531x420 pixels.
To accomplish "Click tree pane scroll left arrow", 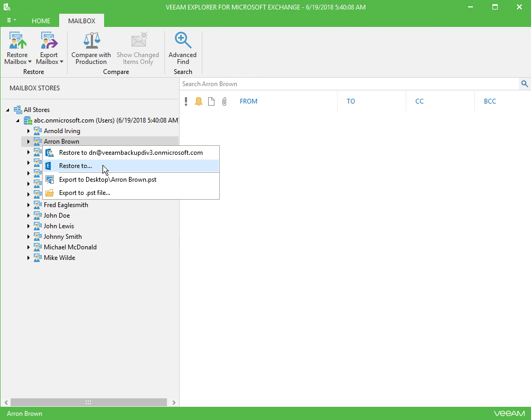I will [6, 403].
